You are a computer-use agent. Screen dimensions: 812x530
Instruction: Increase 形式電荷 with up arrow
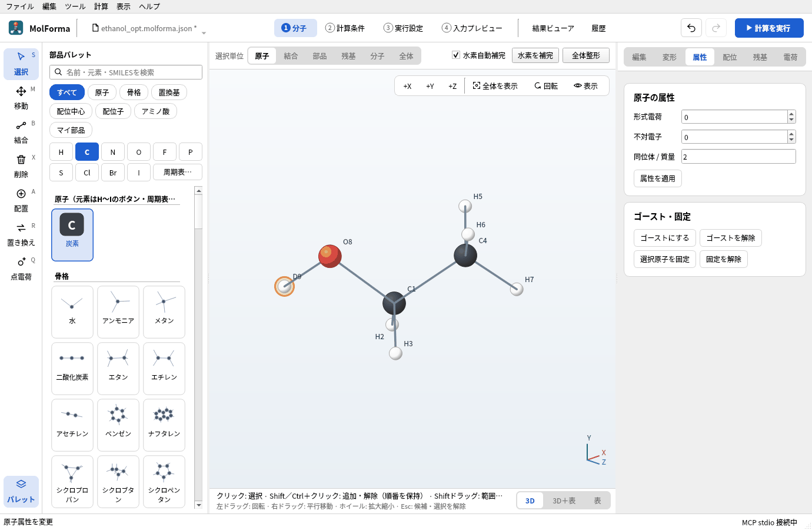[x=791, y=114]
